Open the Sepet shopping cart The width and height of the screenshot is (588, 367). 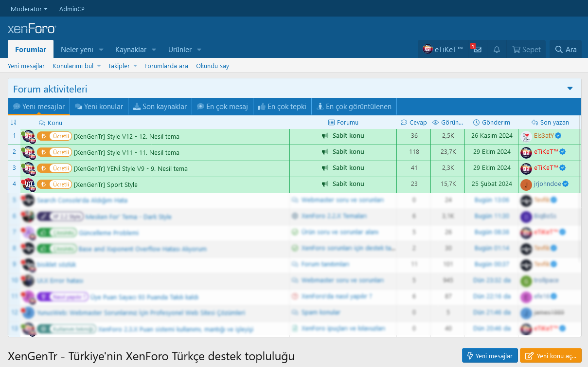(x=526, y=50)
